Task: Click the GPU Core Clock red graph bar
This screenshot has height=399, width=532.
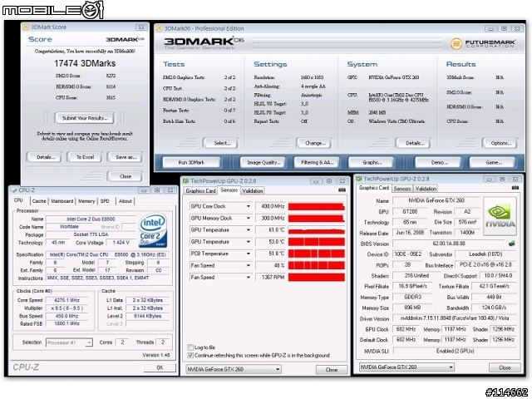Action: click(x=316, y=206)
